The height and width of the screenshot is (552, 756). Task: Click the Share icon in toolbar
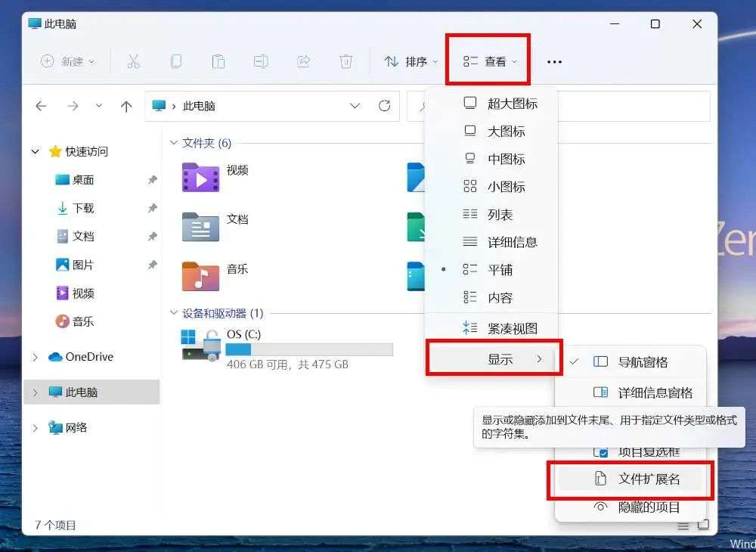pos(303,62)
